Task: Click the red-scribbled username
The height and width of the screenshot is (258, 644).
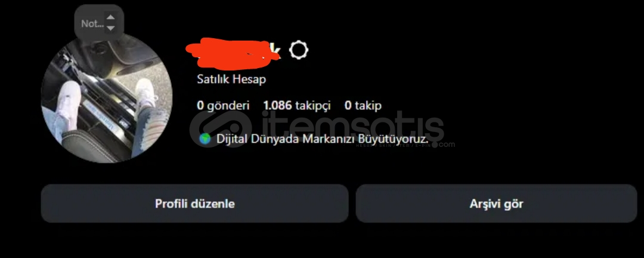Action: 231,54
